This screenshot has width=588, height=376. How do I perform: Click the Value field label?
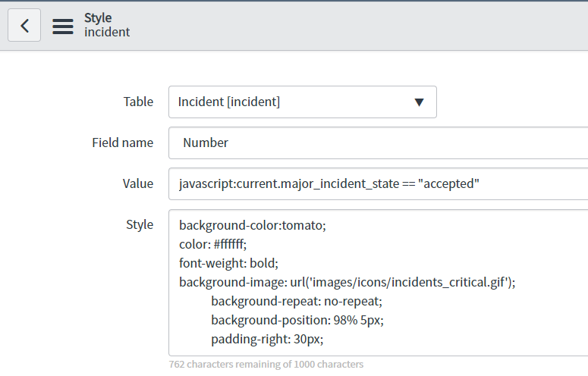click(x=138, y=183)
